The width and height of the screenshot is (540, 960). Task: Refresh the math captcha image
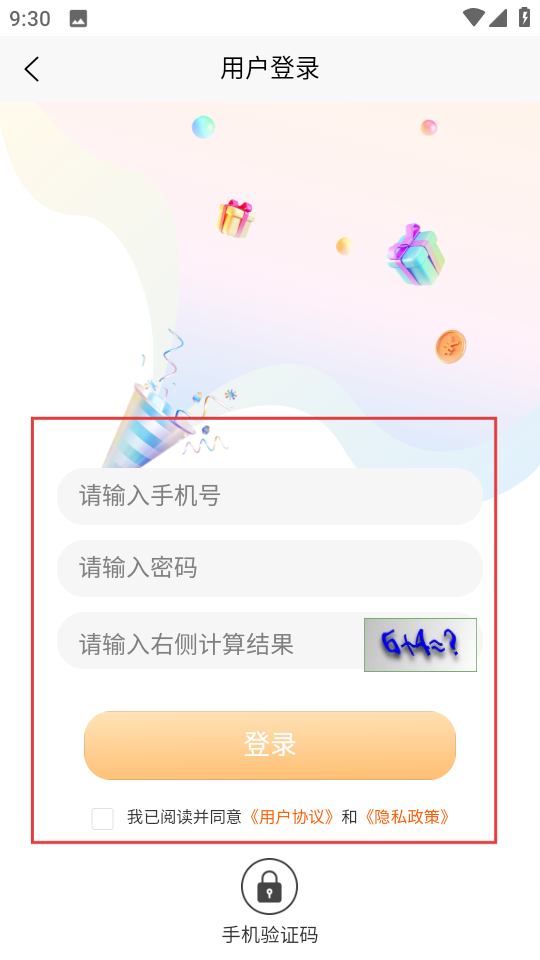(x=420, y=645)
